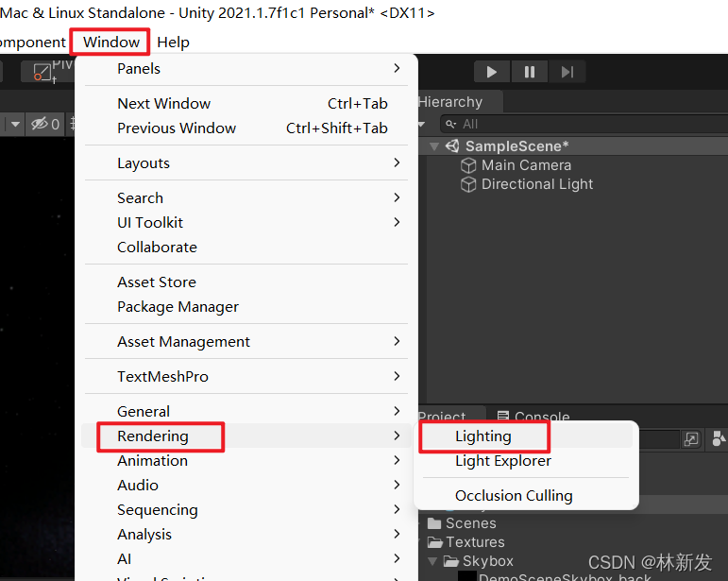The height and width of the screenshot is (581, 728).
Task: Click the Hierarchy search magnifier icon
Action: pyautogui.click(x=450, y=124)
